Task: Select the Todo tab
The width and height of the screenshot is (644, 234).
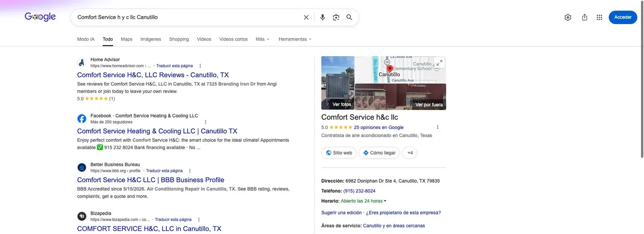Action: point(108,39)
